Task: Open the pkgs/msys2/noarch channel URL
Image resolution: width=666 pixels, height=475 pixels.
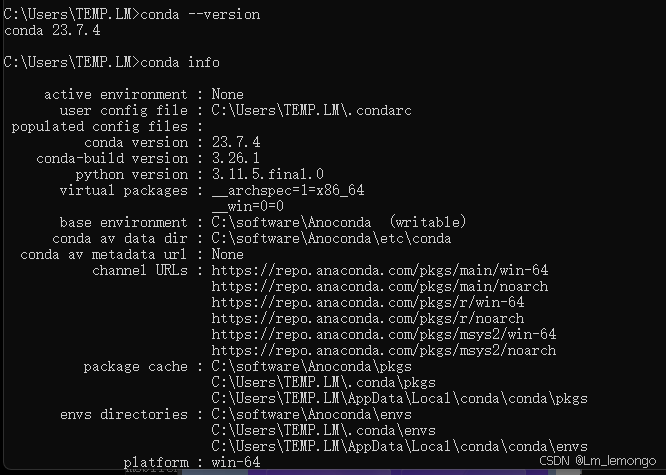Action: point(384,351)
